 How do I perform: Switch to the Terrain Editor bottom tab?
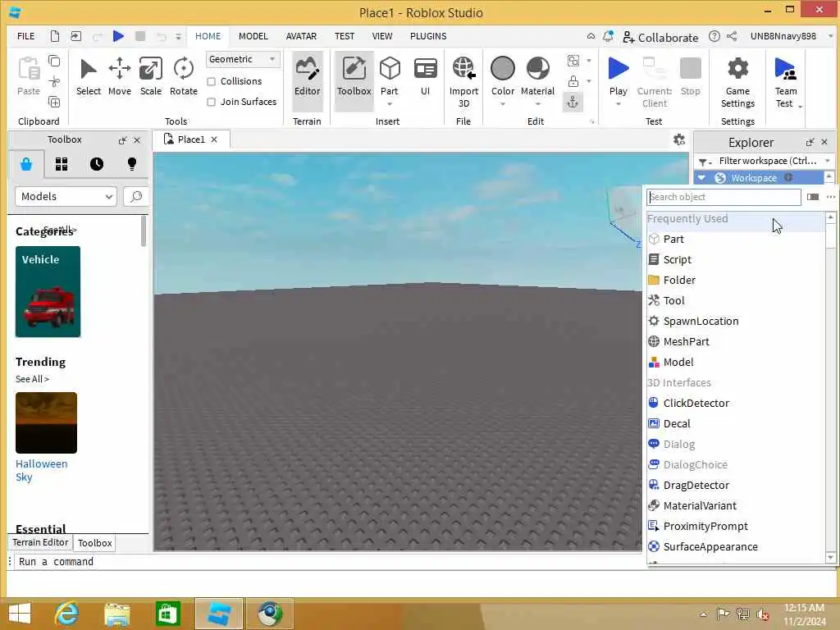click(40, 542)
